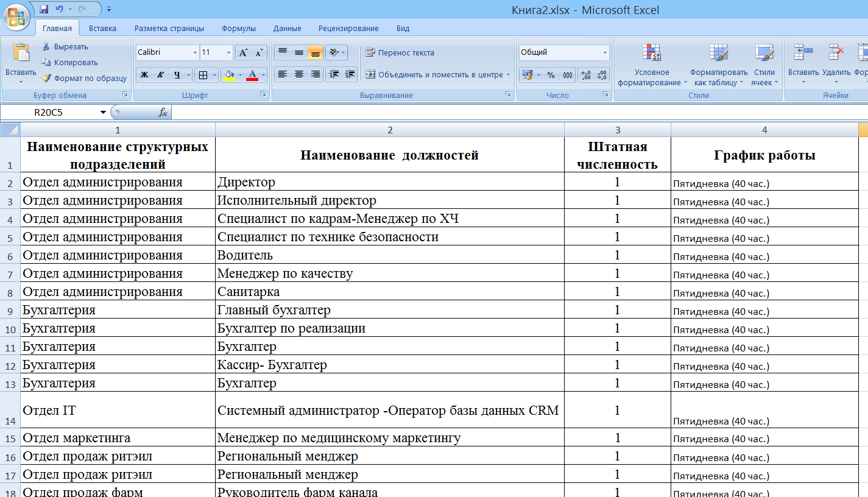Align text to the left
The height and width of the screenshot is (497, 868).
pyautogui.click(x=283, y=74)
